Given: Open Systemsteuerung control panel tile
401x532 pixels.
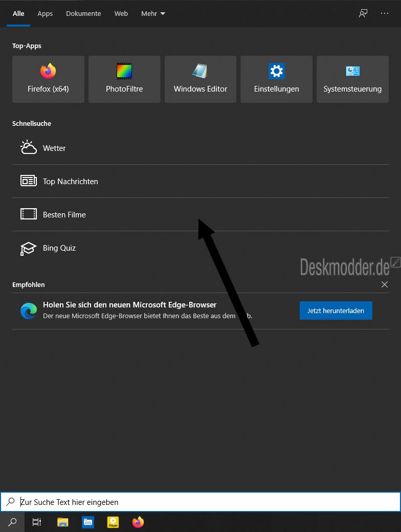Looking at the screenshot, I should coord(352,79).
